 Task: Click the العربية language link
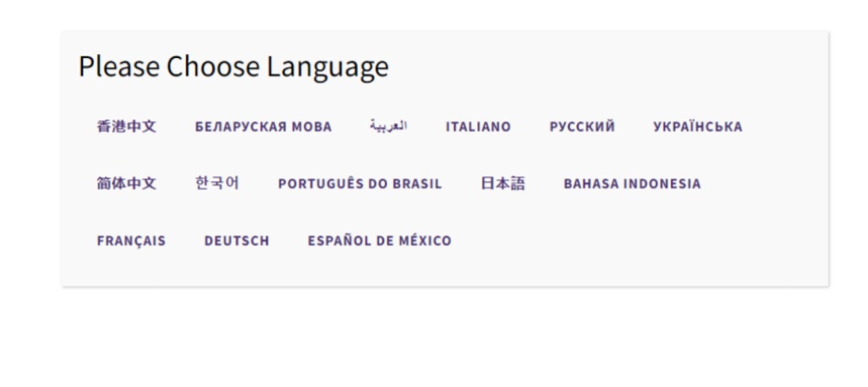click(x=388, y=126)
